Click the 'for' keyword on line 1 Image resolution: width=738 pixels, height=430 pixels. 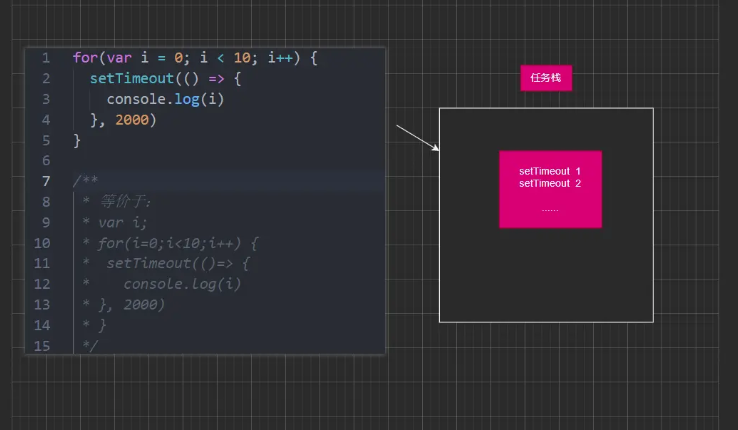click(x=85, y=58)
